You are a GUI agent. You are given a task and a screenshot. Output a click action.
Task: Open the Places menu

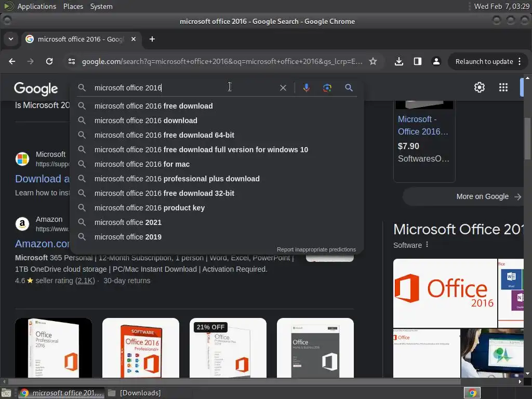73,6
